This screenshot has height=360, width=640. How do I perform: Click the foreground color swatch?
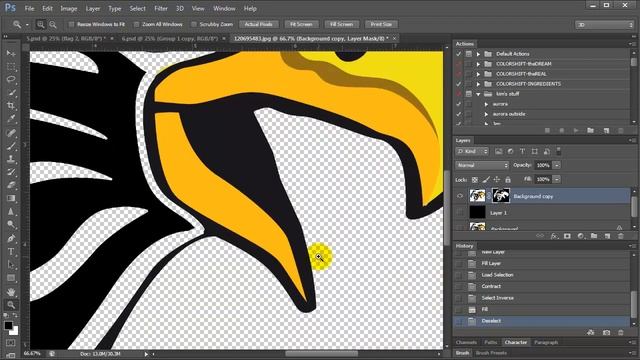(x=8, y=325)
